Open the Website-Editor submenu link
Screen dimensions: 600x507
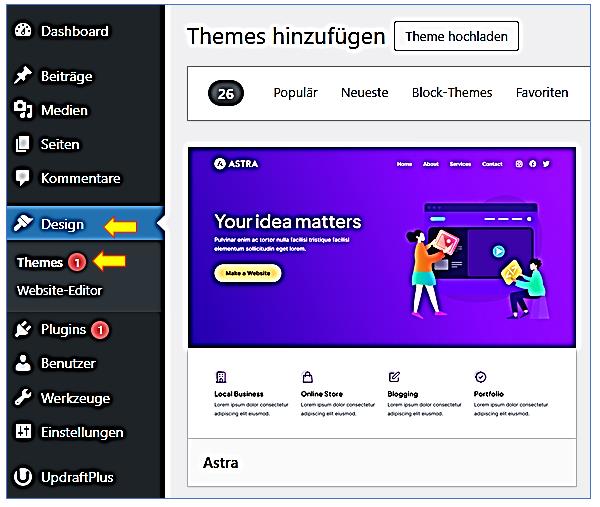pyautogui.click(x=59, y=290)
